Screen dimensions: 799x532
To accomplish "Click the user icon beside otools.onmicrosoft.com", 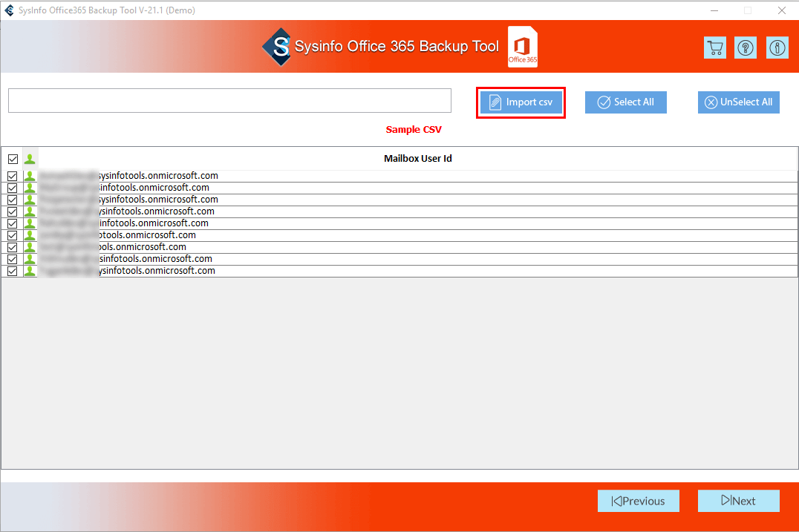I will click(30, 235).
